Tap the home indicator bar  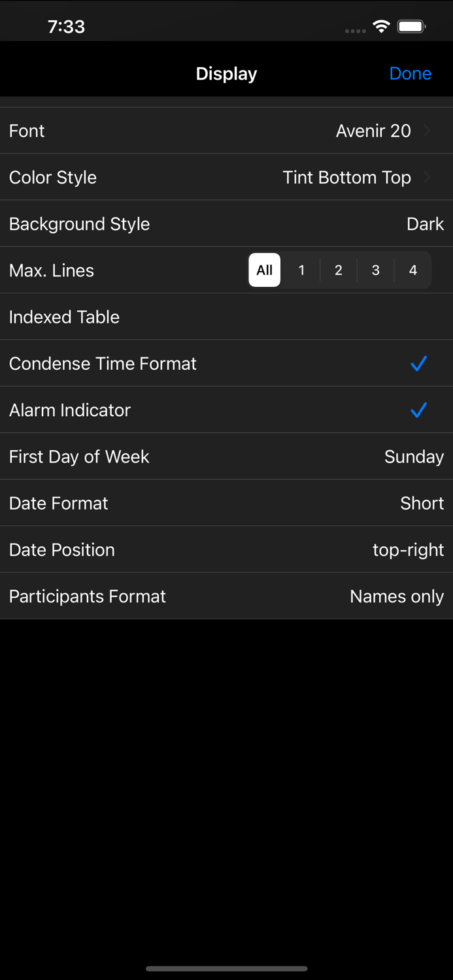(226, 969)
